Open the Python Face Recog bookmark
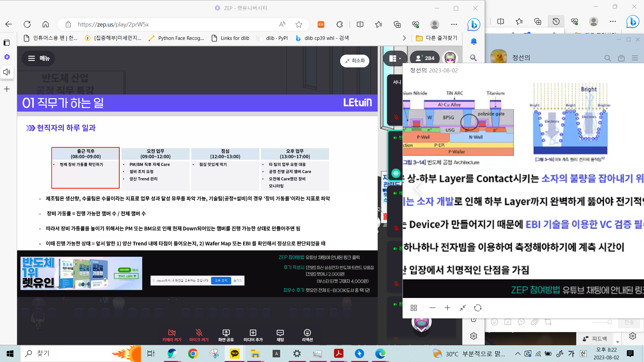The height and width of the screenshot is (362, 644). click(176, 38)
